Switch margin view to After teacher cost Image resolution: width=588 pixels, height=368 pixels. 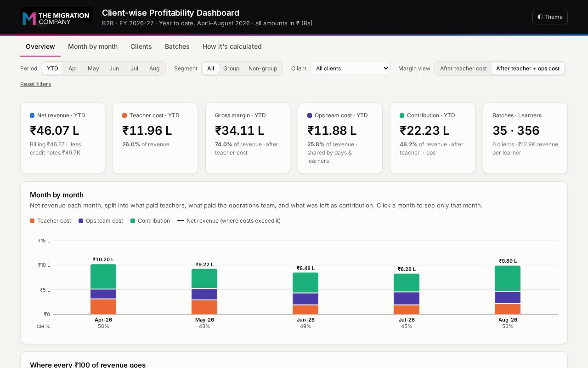coord(463,69)
